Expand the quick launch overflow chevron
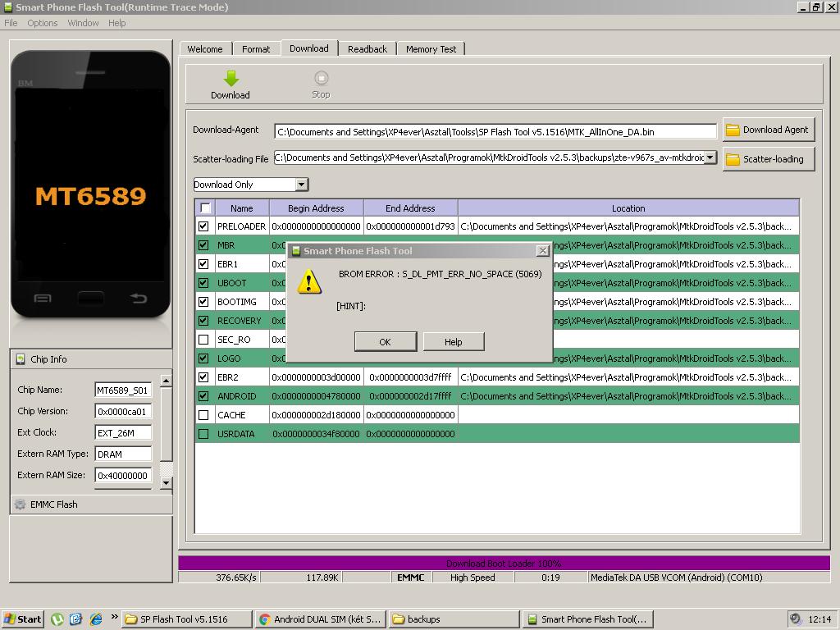This screenshot has width=840, height=630. tap(114, 617)
